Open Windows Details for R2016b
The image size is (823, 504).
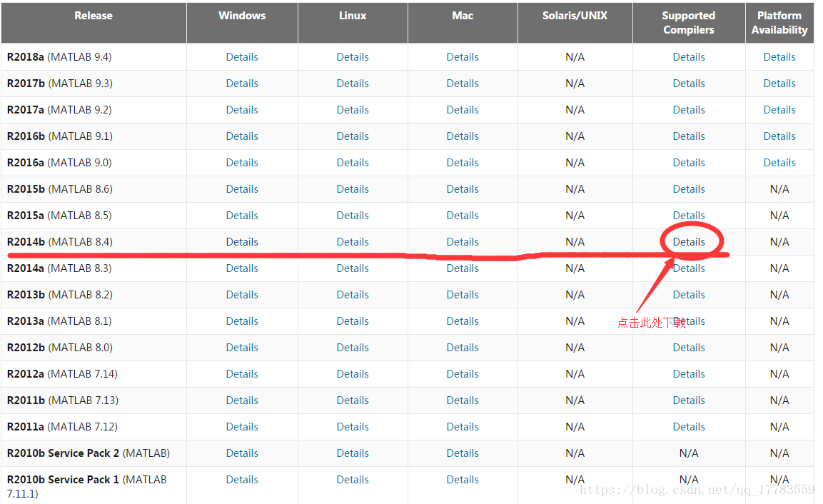[242, 136]
